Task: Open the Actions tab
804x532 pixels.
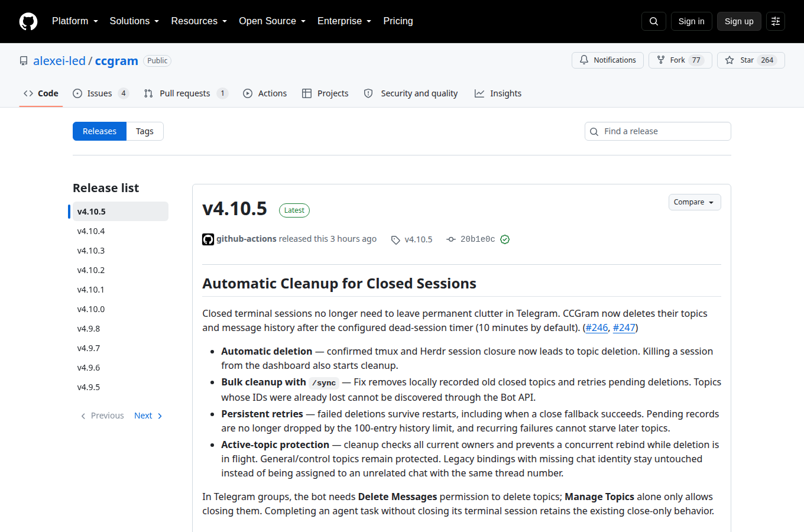Action: 265,93
